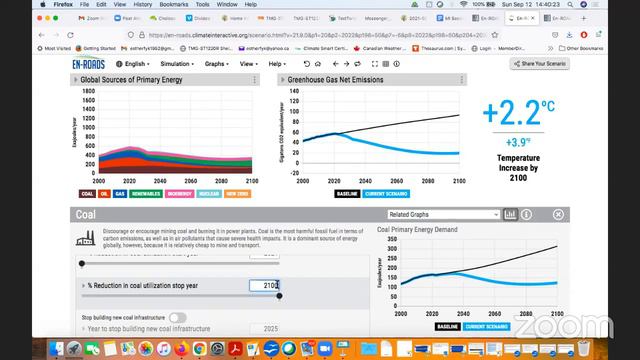The height and width of the screenshot is (360, 640).
Task: Toggle the GAS legend in primary energy graph
Action: (120, 194)
